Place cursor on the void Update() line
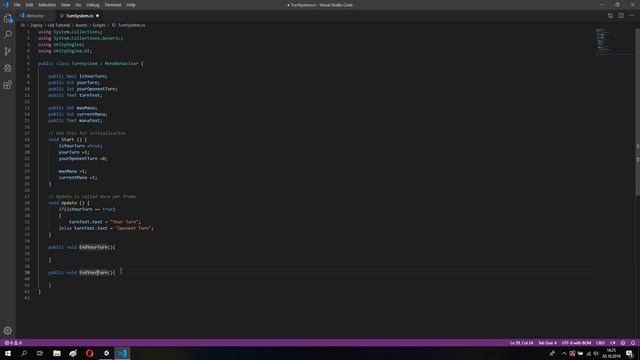This screenshot has width=640, height=360. coord(69,203)
